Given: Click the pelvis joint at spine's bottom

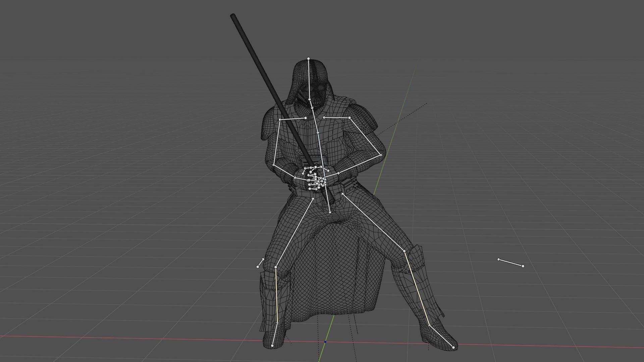Looking at the screenshot, I should [x=330, y=212].
